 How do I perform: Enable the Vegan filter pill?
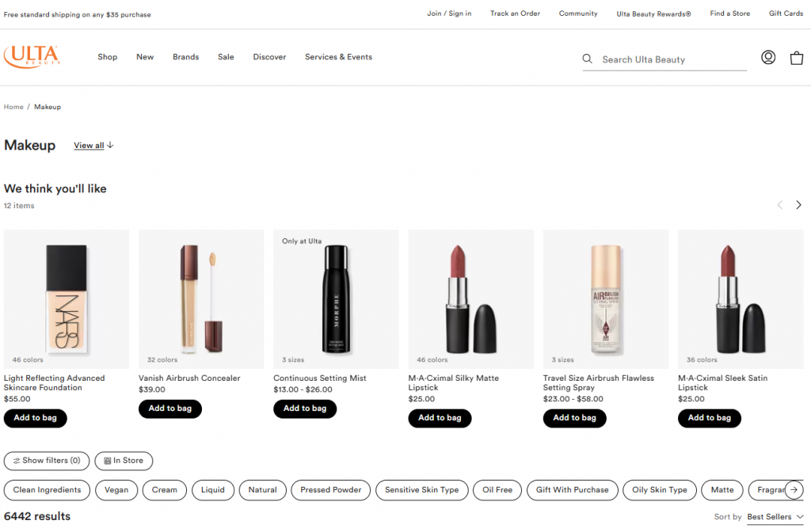coord(116,490)
